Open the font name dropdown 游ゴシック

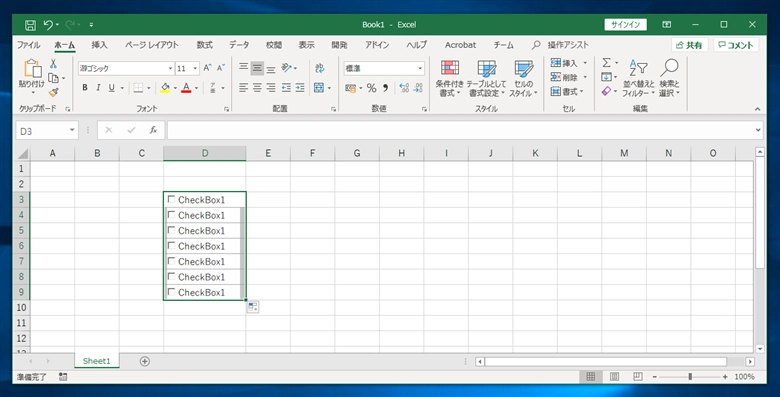point(170,69)
